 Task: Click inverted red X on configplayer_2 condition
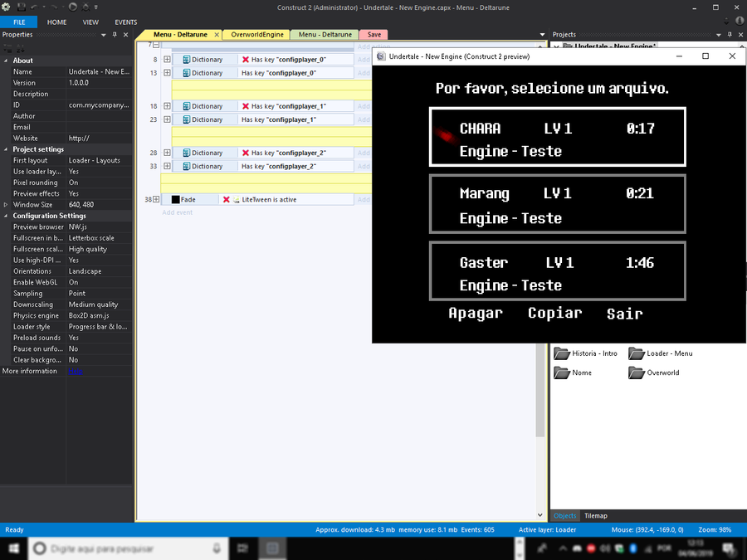246,153
